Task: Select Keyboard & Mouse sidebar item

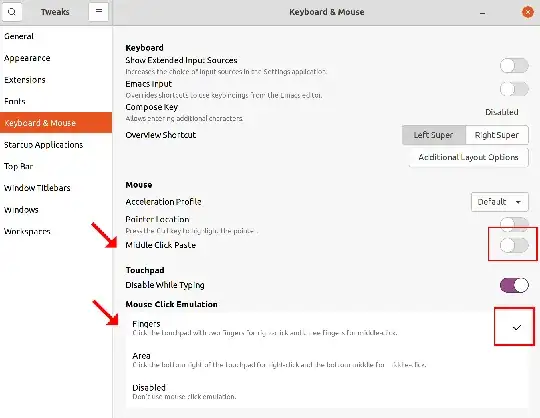Action: pyautogui.click(x=56, y=123)
